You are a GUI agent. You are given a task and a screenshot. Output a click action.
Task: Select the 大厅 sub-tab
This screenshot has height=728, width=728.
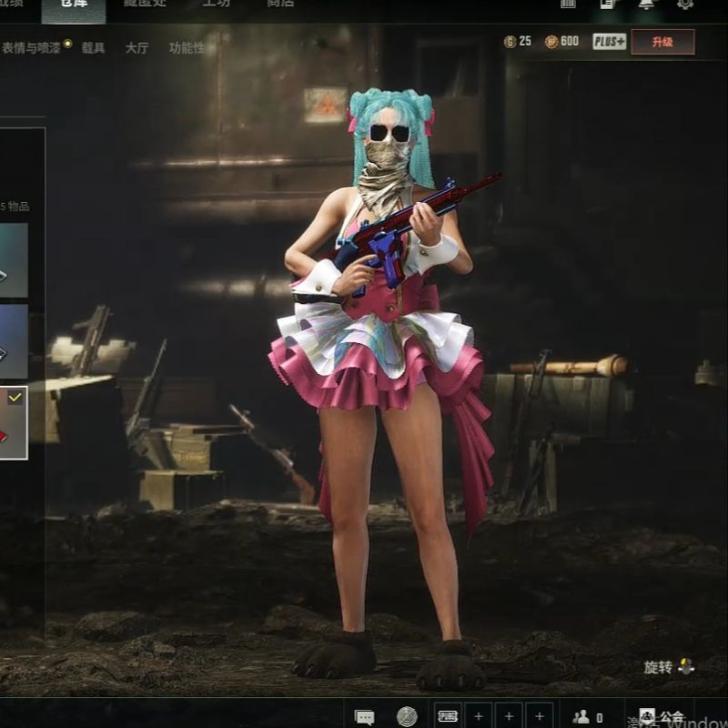[x=136, y=47]
